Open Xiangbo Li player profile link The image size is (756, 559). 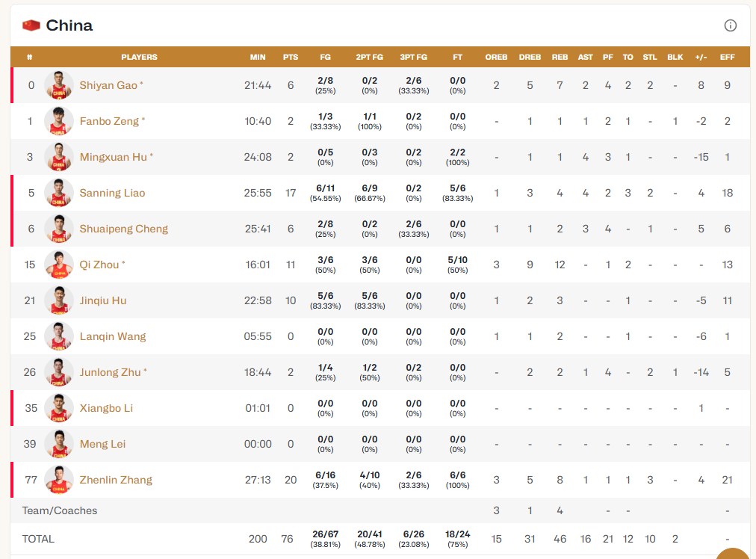point(106,408)
